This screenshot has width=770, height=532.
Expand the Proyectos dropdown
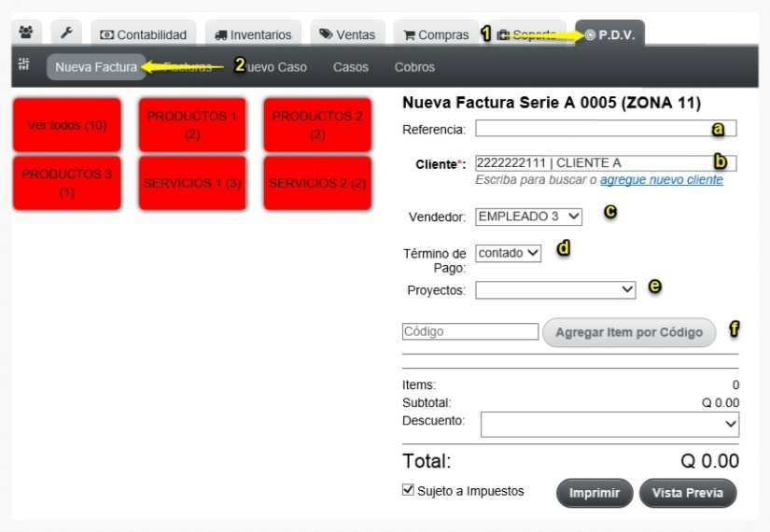pyautogui.click(x=555, y=289)
